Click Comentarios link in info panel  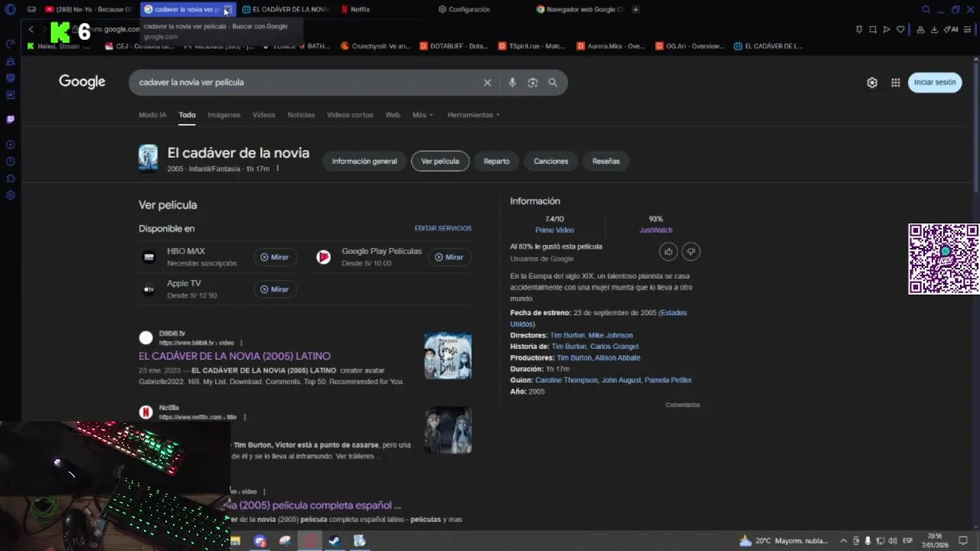click(x=682, y=405)
